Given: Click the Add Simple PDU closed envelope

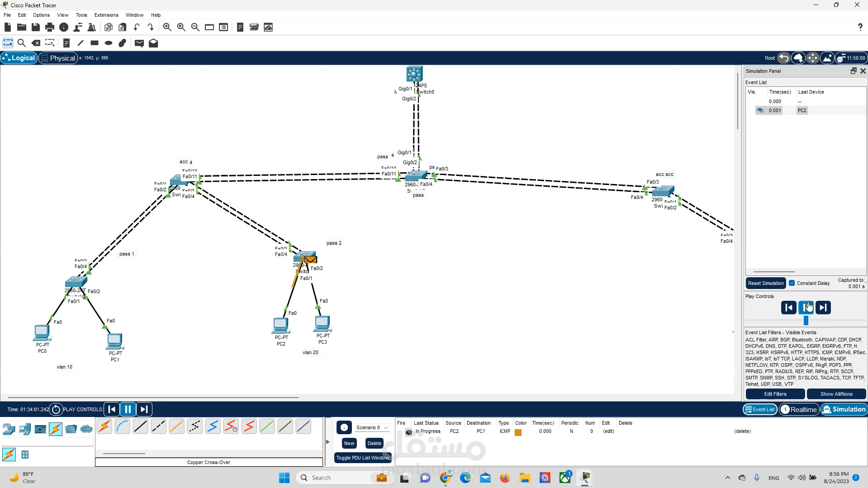Looking at the screenshot, I should [139, 43].
